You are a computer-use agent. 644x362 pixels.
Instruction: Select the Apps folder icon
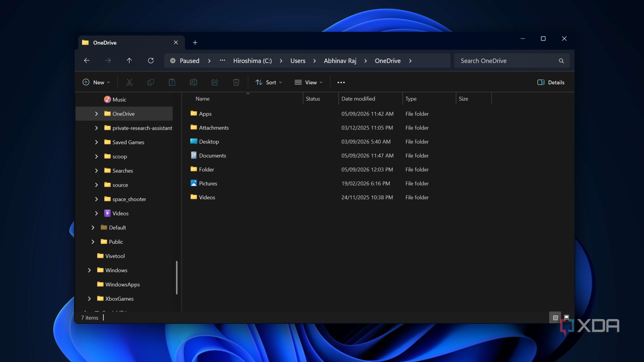pos(194,114)
